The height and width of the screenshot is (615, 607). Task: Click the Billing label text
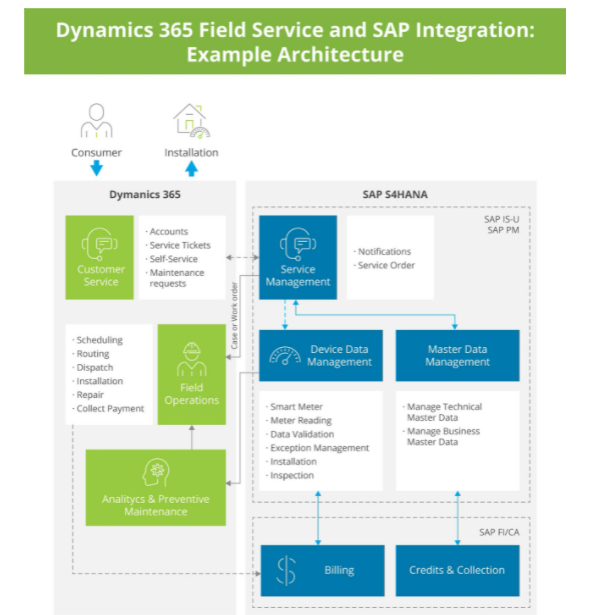[x=339, y=570]
